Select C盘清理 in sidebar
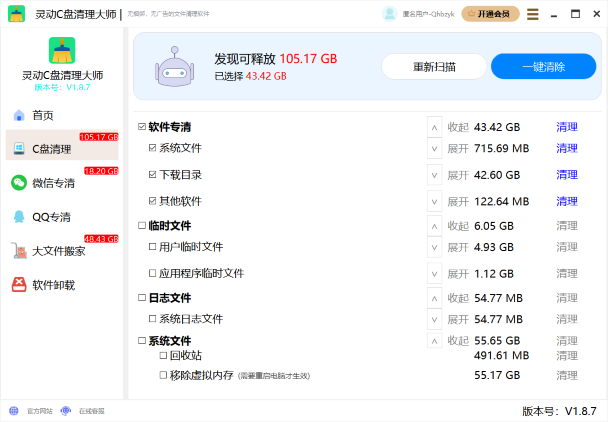Screen dimensions: 608x422 62,145
